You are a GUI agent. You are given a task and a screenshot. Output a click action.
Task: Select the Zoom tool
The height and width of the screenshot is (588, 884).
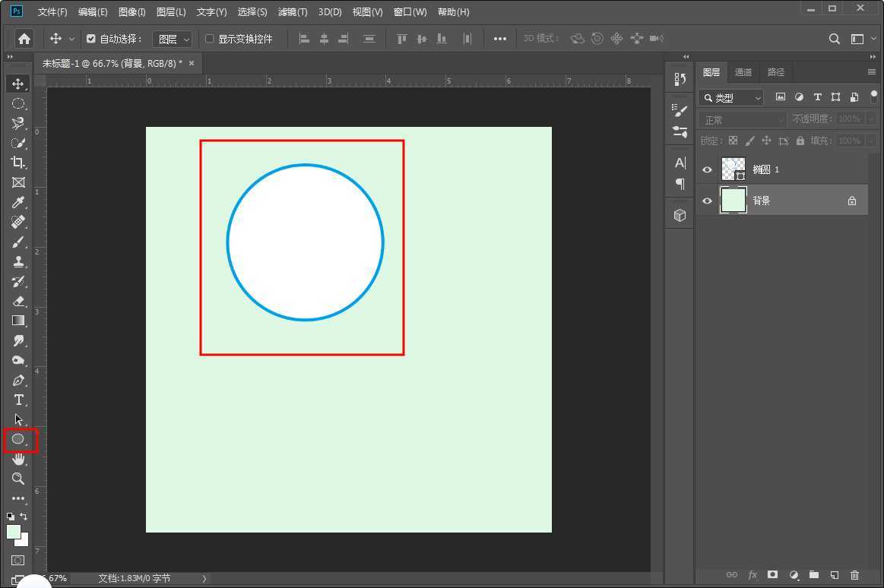point(18,479)
